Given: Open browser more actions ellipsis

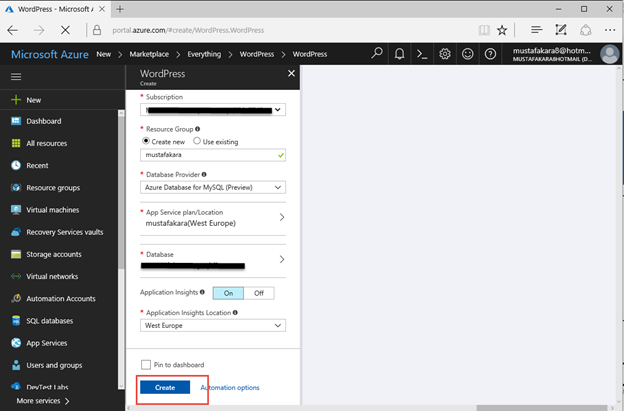Looking at the screenshot, I should coord(610,30).
